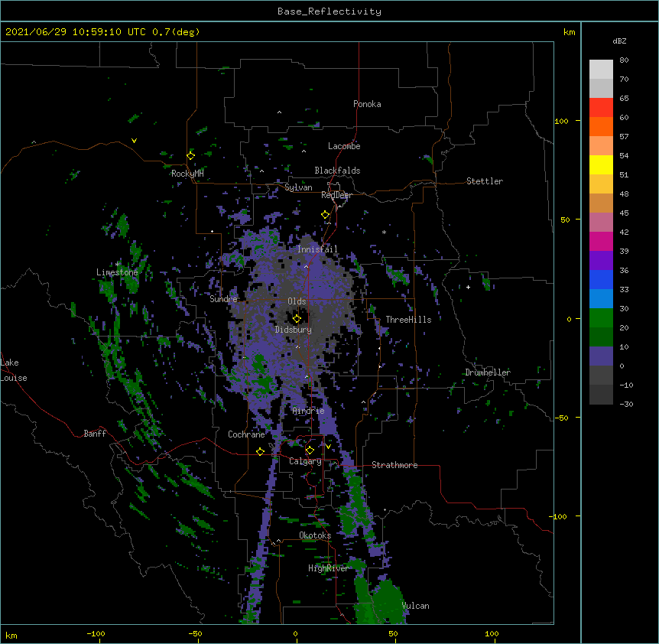
Task: Select the yellow V marker northwest of RockyMH
Action: [x=134, y=141]
